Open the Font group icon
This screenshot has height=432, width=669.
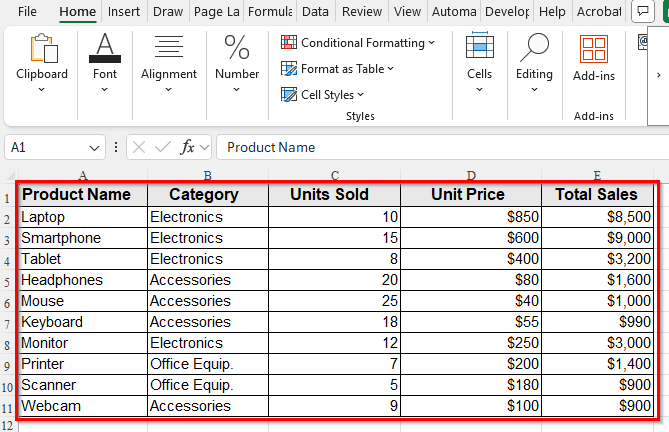(105, 49)
